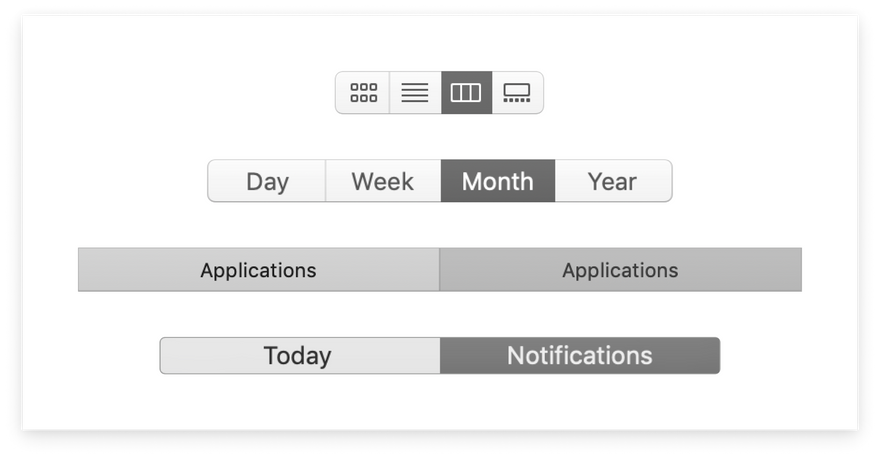Click the horizontal lines view icon
Screen dimensions: 880x459
(x=415, y=93)
